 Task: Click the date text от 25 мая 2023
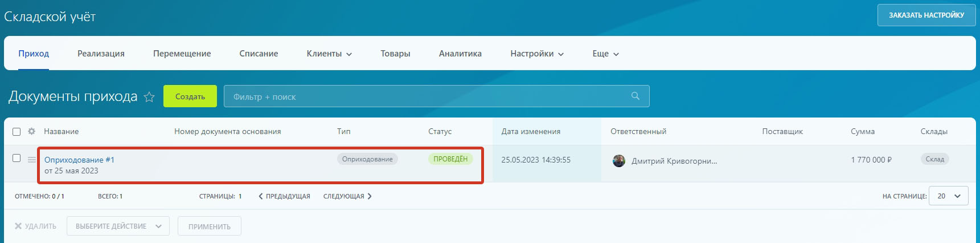pos(71,171)
